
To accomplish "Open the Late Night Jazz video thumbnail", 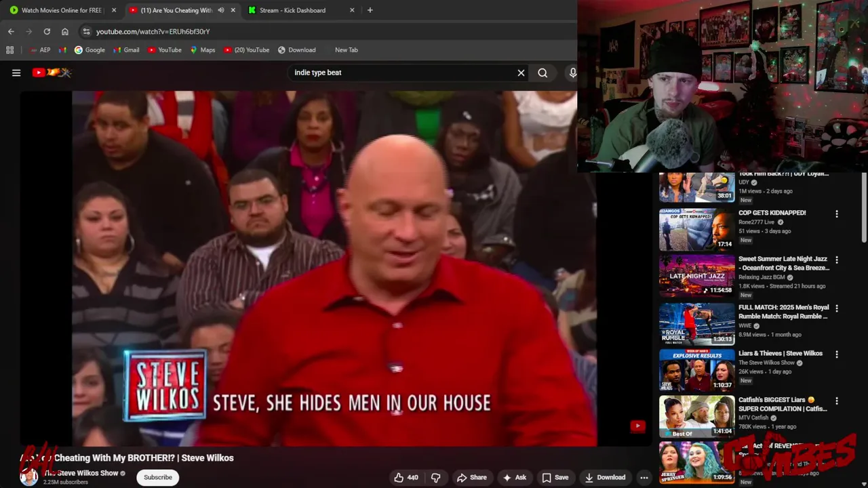I will click(x=697, y=276).
